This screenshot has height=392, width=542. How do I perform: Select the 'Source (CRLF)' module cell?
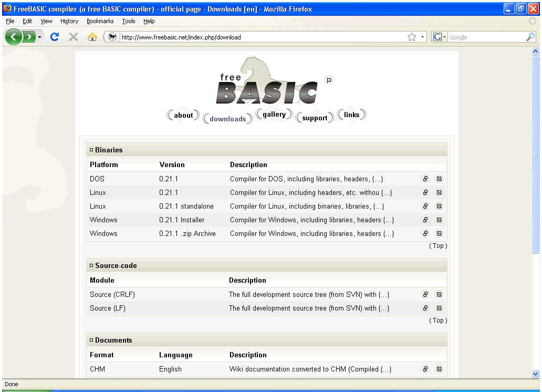point(112,294)
